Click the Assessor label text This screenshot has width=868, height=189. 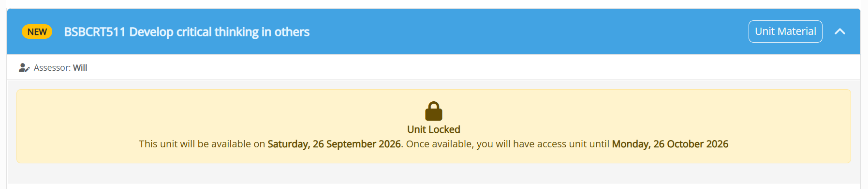(52, 68)
